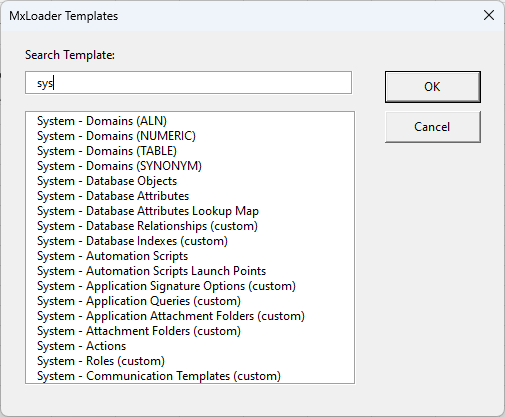Select System - Database Attributes Lookup Map
The image size is (505, 417).
(x=190, y=211)
